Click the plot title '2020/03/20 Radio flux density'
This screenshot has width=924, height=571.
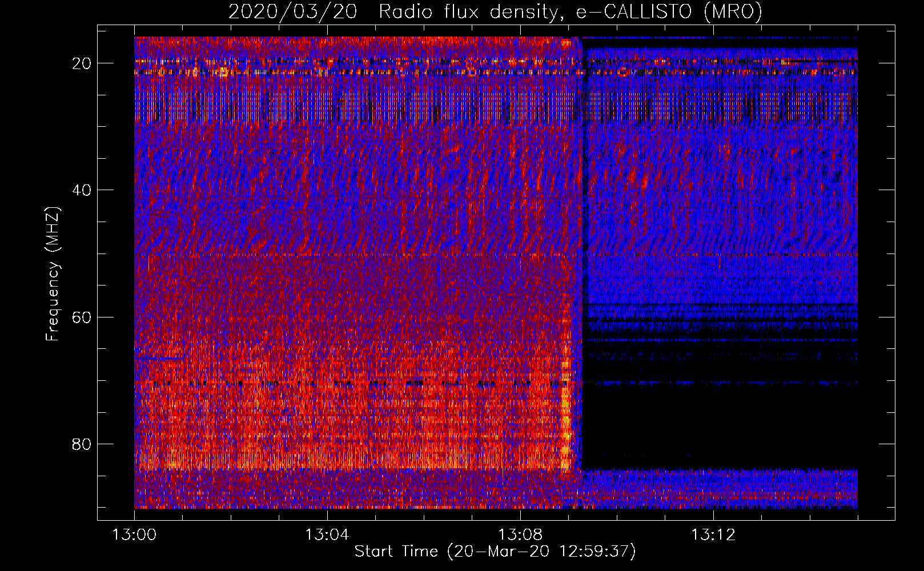(495, 12)
